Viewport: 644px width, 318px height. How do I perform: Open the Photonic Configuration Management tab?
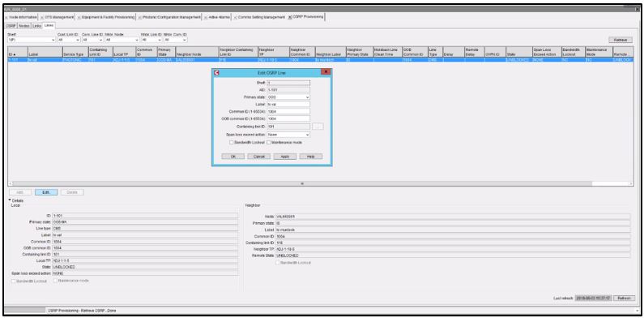[x=172, y=17]
